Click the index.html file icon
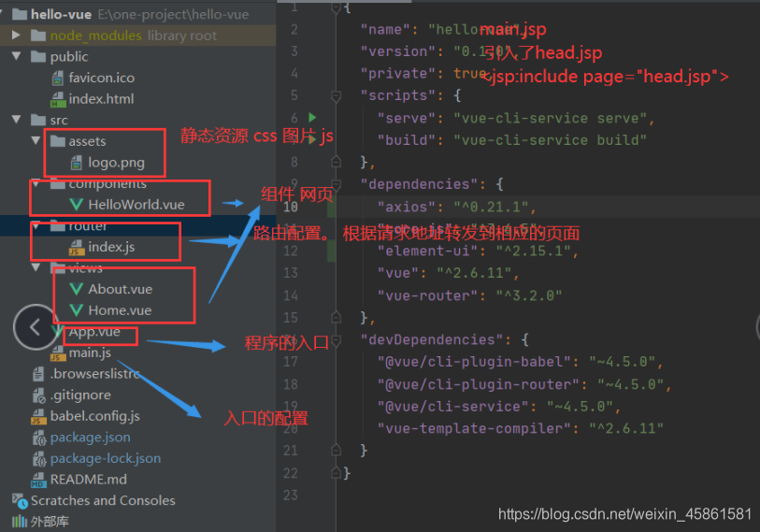The height and width of the screenshot is (532, 760). (x=58, y=99)
